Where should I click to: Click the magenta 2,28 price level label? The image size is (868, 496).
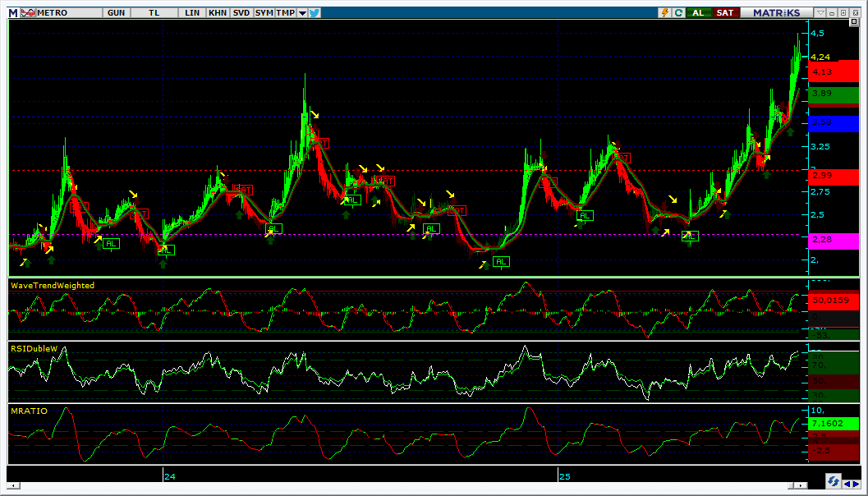pyautogui.click(x=834, y=241)
